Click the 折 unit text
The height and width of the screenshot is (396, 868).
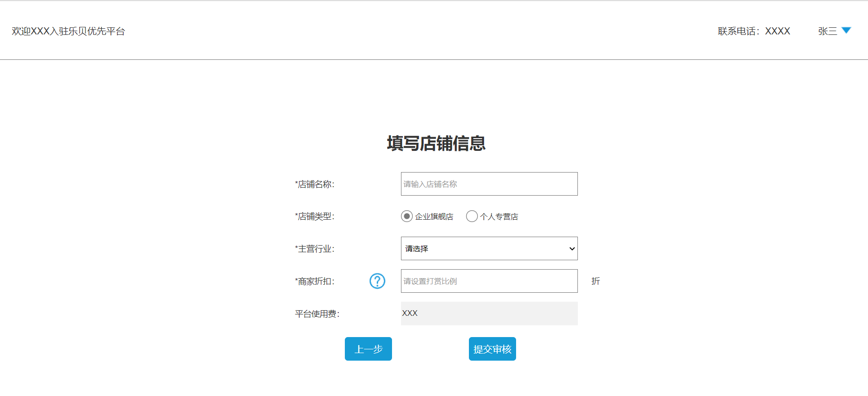(x=596, y=281)
